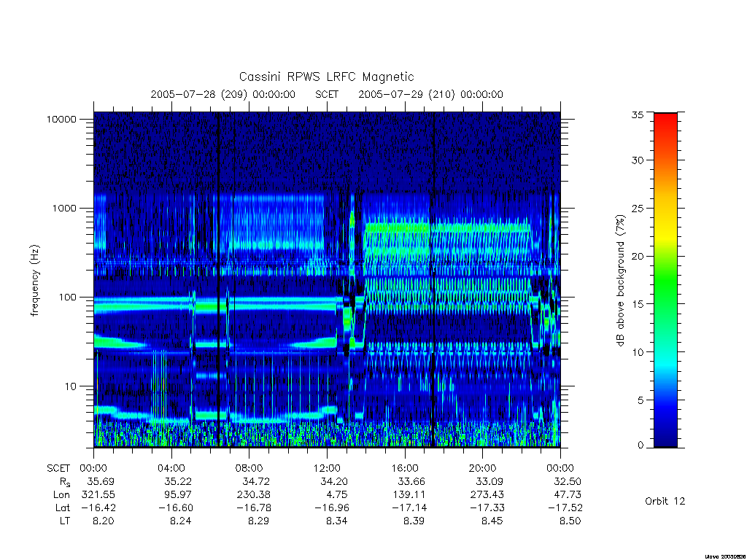Click local time value 8.20
Screen dimensions: 747x560
pos(104,521)
